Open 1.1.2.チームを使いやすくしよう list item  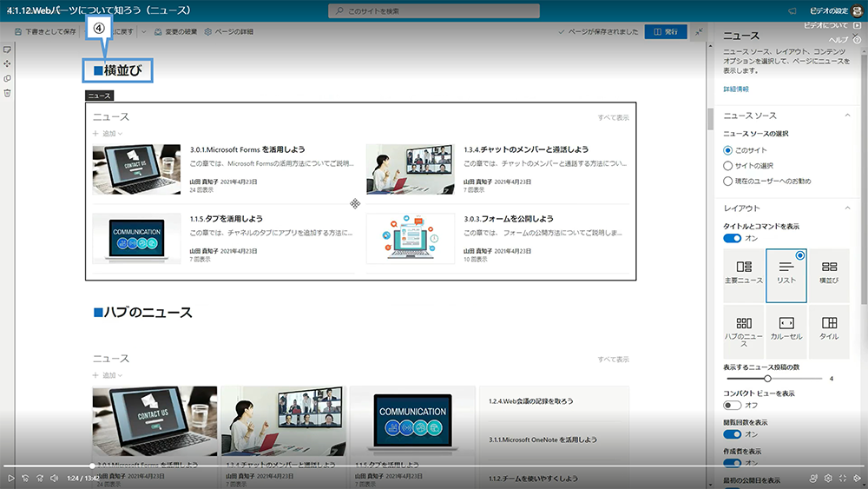pos(533,479)
